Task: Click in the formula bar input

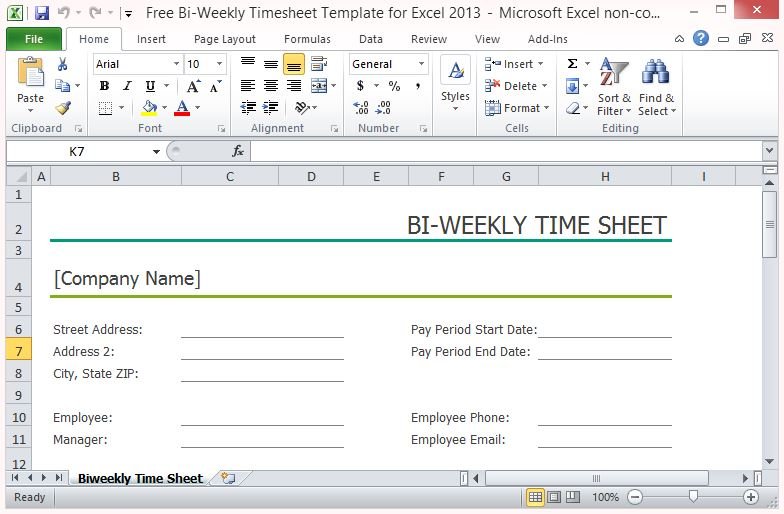Action: (x=506, y=151)
